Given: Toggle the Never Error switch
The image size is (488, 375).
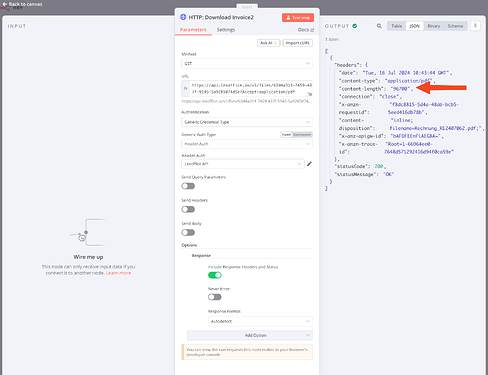Looking at the screenshot, I should point(215,297).
